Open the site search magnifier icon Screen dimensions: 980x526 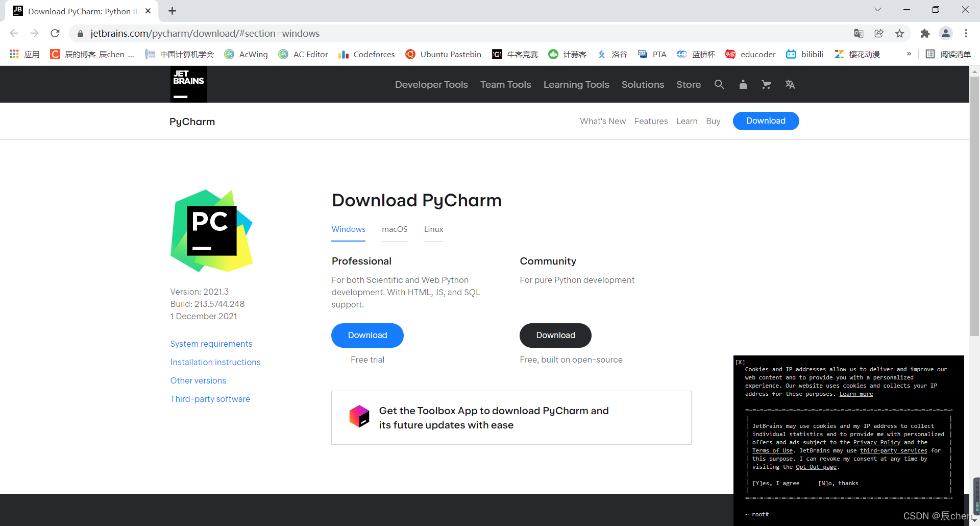(719, 84)
